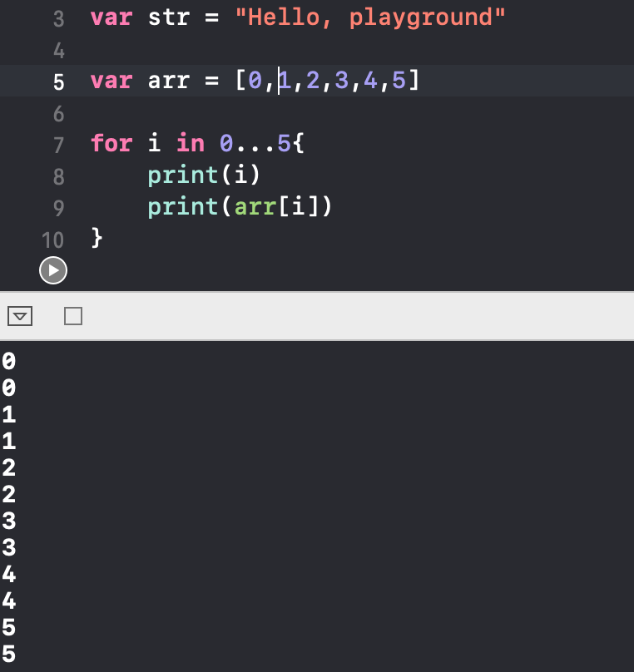Click the var keyword on line 3

pos(111,18)
